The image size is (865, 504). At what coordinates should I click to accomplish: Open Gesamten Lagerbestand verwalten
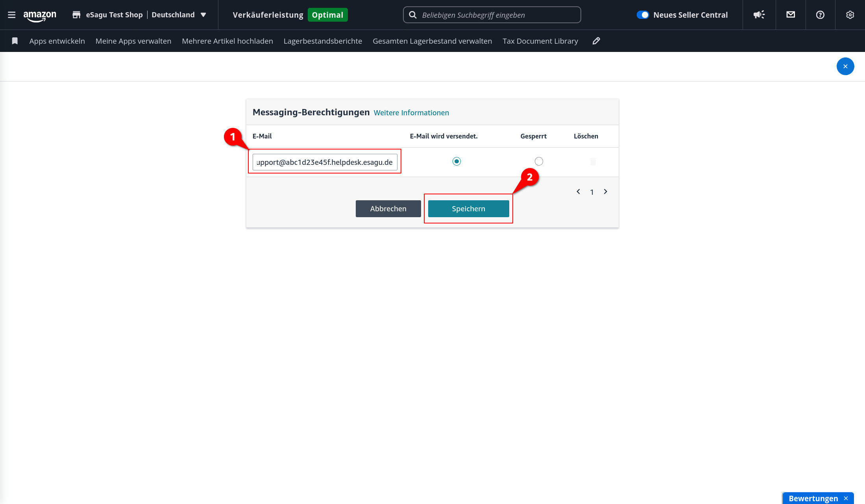432,41
